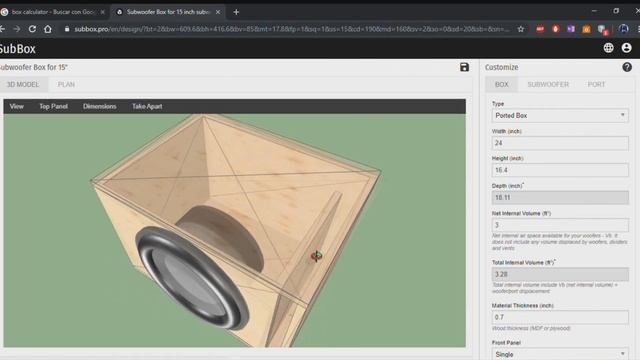Click the Net Internal Volume field

point(560,225)
